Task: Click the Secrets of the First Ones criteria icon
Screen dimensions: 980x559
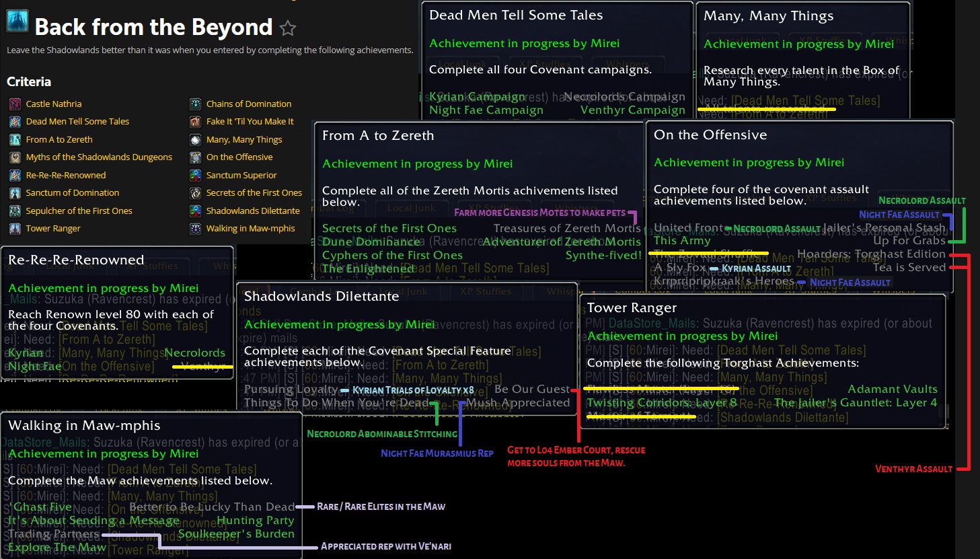Action: (195, 193)
